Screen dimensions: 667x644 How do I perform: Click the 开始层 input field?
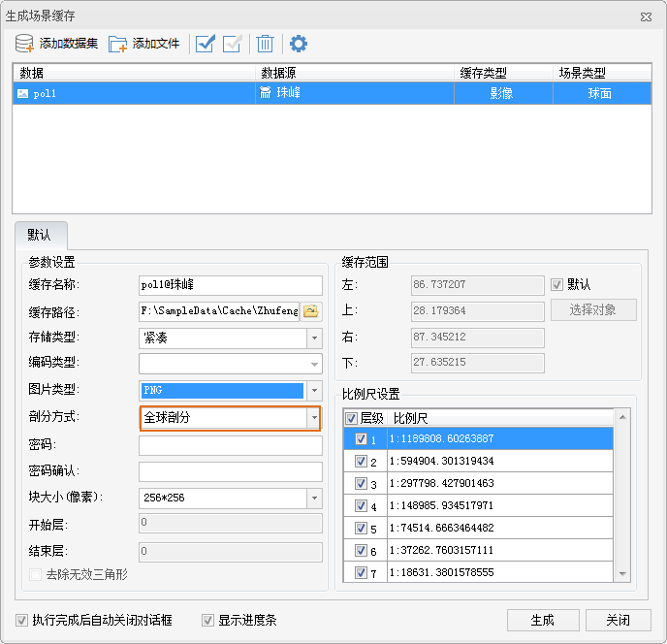coord(230,523)
